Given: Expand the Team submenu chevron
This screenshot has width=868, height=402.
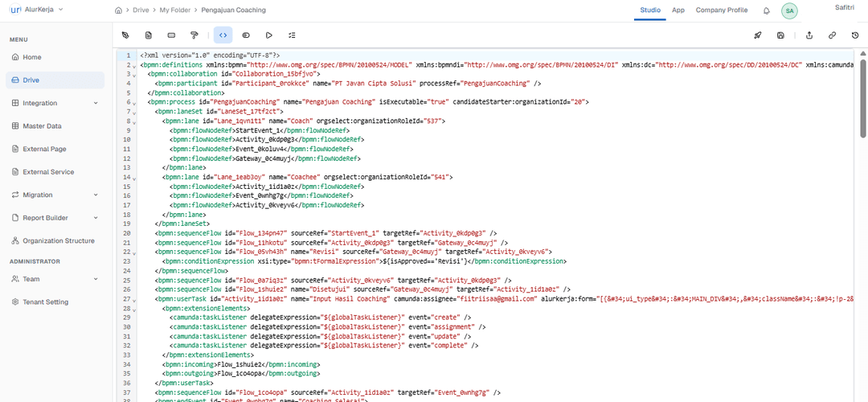Looking at the screenshot, I should 96,279.
